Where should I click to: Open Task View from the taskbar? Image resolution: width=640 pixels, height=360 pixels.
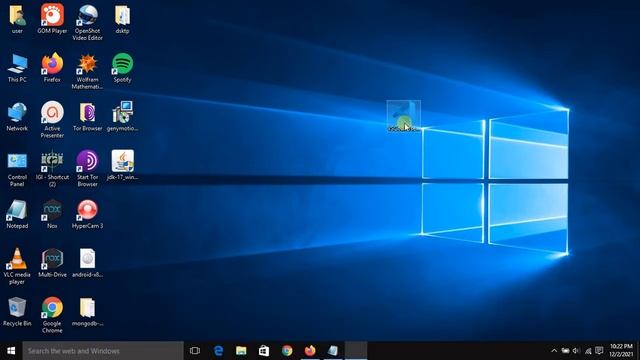coord(195,351)
